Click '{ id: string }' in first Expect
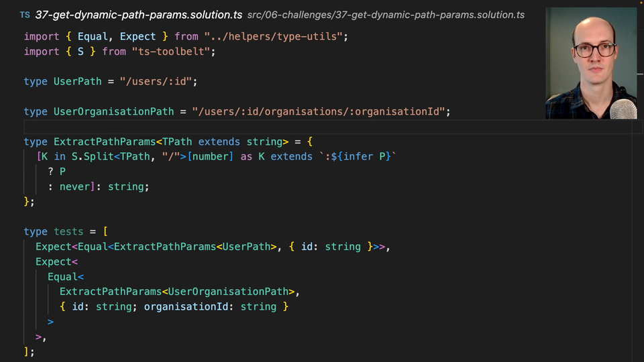The height and width of the screenshot is (362, 644). coord(330,247)
